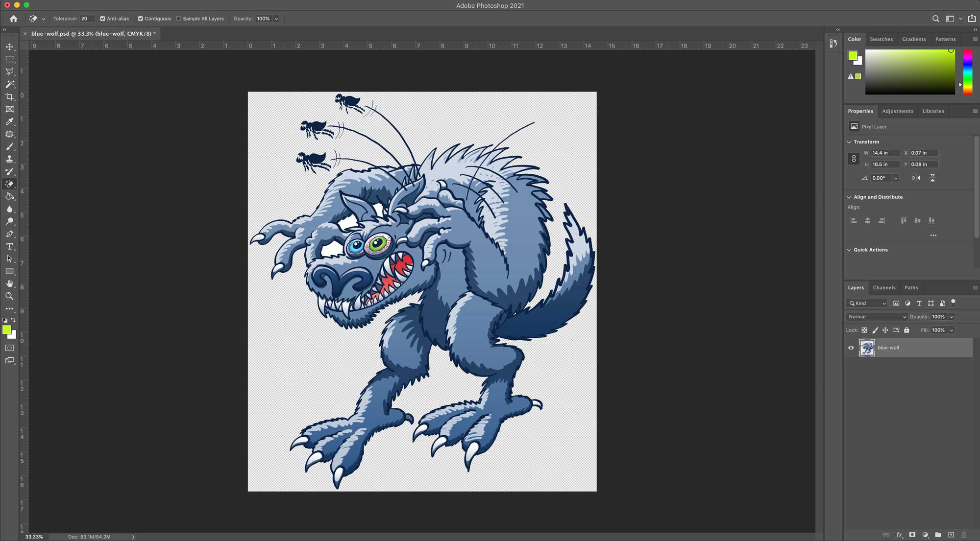Enable the Sample All Layers checkbox
This screenshot has width=980, height=541.
[x=179, y=19]
